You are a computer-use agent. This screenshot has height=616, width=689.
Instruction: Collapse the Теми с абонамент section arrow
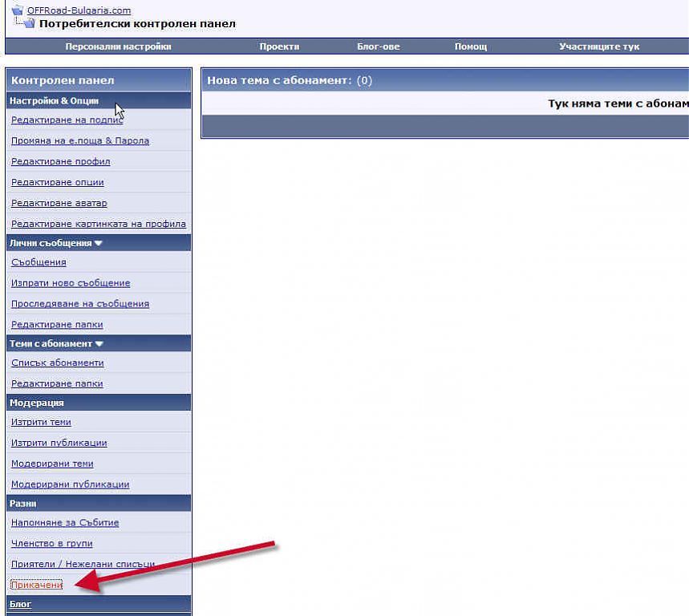click(x=99, y=343)
